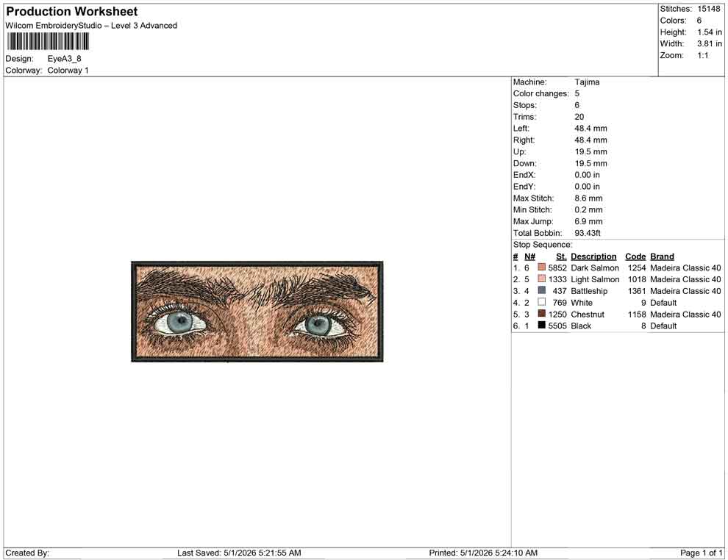Click the embroidered eyes design preview
Image resolution: width=728 pixels, height=560 pixels.
click(257, 312)
